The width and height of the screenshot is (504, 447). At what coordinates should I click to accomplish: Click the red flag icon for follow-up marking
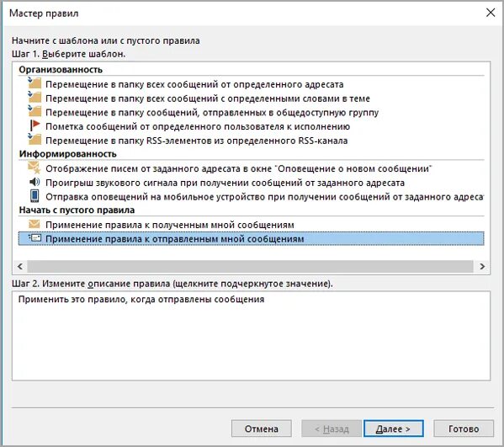point(34,125)
